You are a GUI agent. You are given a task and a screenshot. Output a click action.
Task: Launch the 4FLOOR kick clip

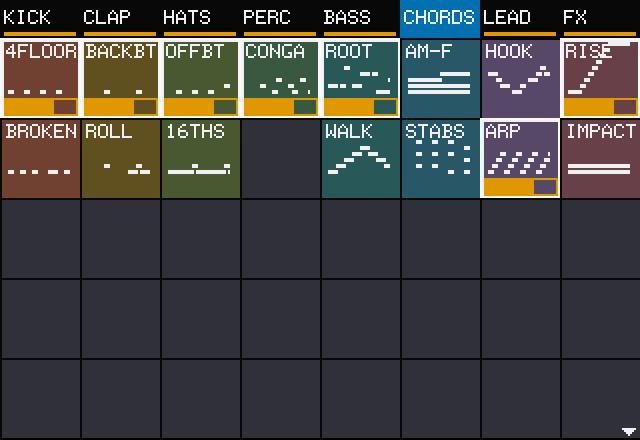pos(40,78)
